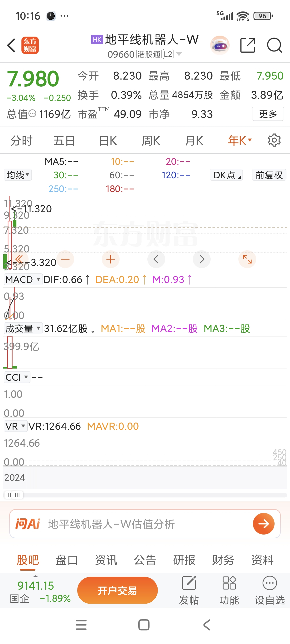Tap the red yearly candlestick in the chart
Image resolution: width=290 pixels, height=644 pixels.
tap(10, 245)
